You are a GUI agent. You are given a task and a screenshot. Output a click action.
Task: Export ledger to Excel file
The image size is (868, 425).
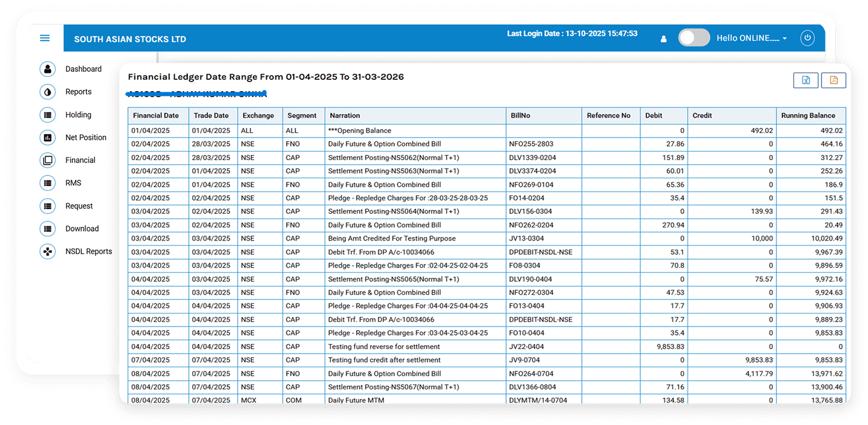[x=806, y=80]
